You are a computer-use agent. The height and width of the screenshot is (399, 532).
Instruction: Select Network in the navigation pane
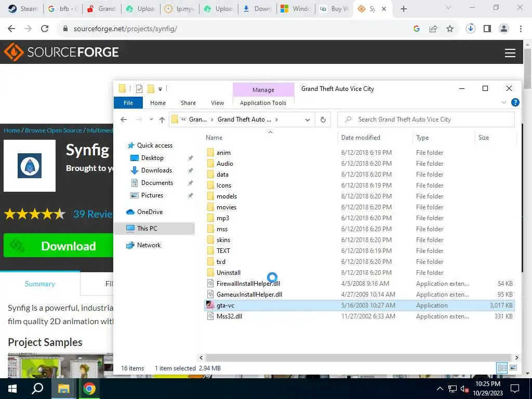[149, 245]
